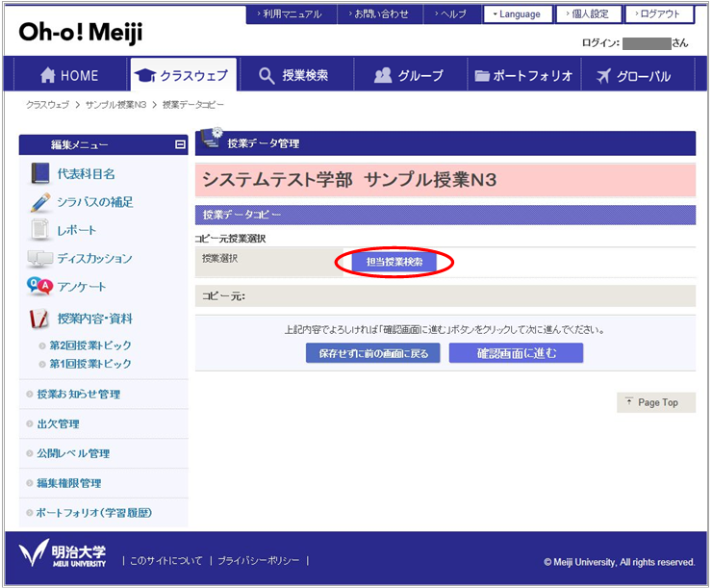Click the monitors icon beside ディスカッション
The image size is (712, 588).
(39, 258)
